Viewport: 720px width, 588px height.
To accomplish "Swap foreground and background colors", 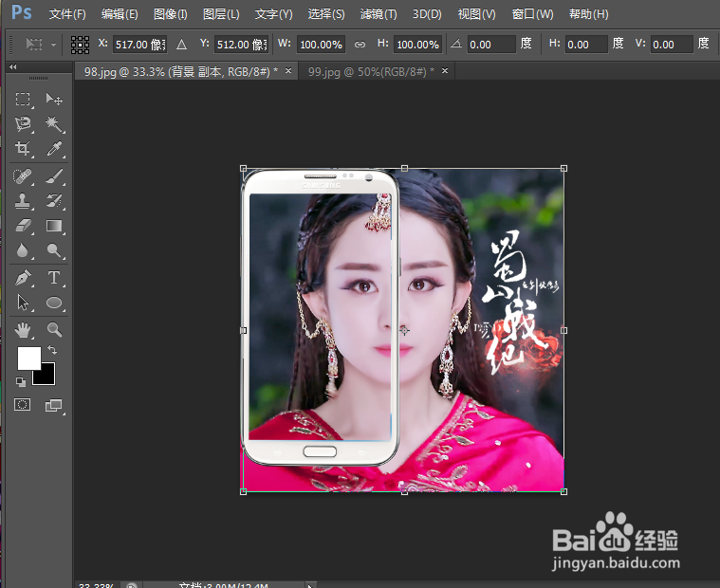I will [52, 350].
